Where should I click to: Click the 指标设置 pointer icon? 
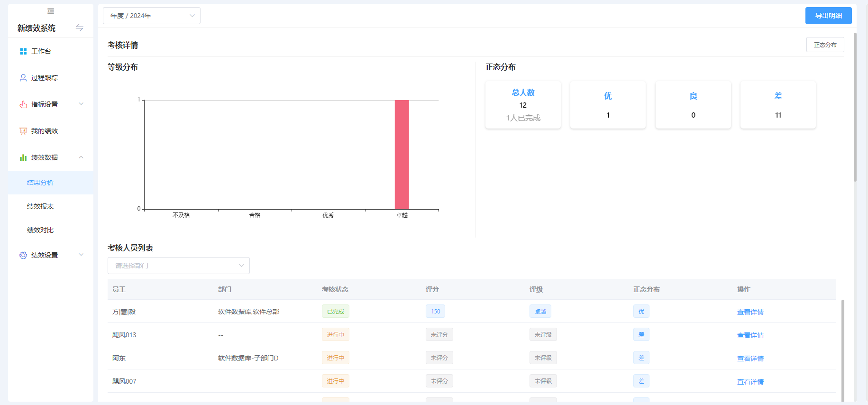pyautogui.click(x=23, y=104)
